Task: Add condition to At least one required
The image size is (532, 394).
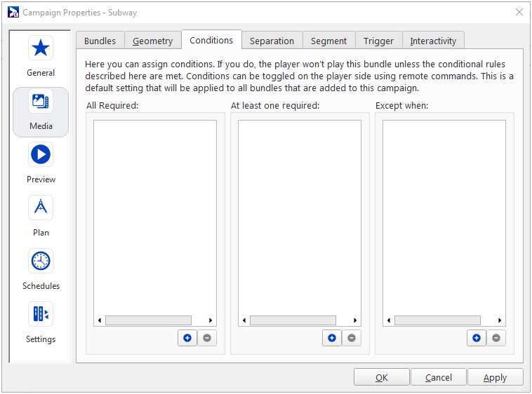Action: click(332, 338)
